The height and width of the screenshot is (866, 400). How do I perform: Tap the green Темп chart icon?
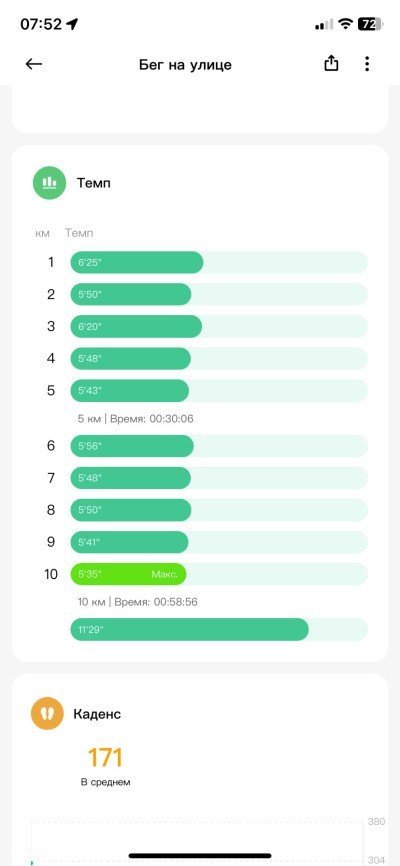pyautogui.click(x=49, y=183)
